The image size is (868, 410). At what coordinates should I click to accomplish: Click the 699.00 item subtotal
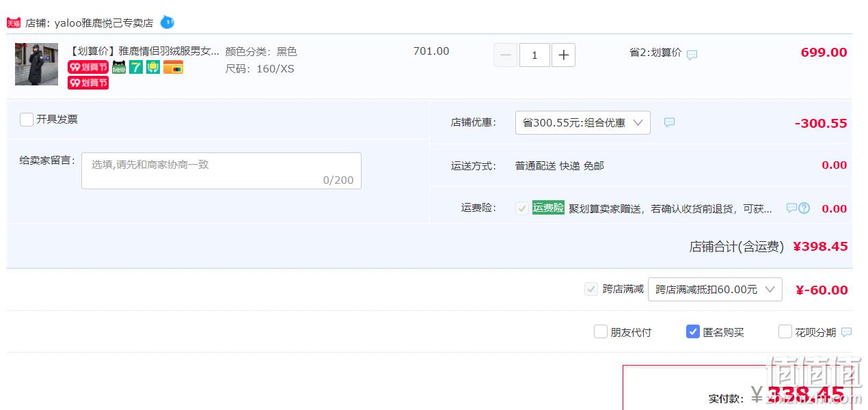(x=824, y=53)
